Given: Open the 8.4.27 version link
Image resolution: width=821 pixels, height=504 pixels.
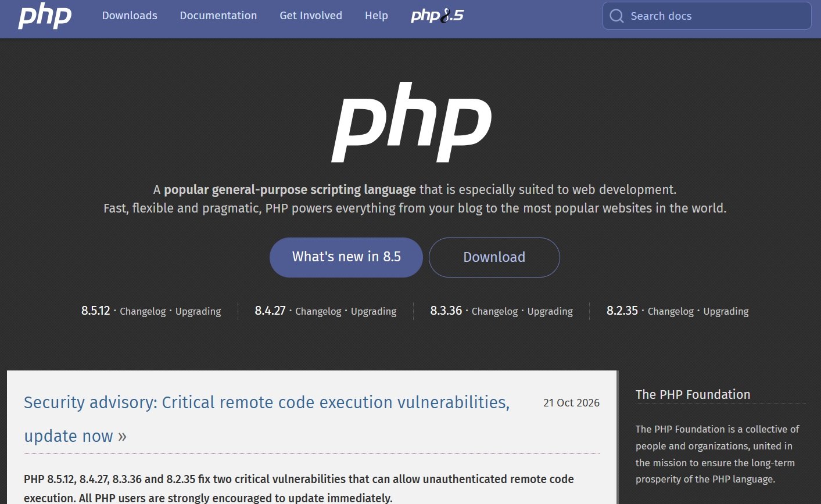Looking at the screenshot, I should click(x=270, y=311).
